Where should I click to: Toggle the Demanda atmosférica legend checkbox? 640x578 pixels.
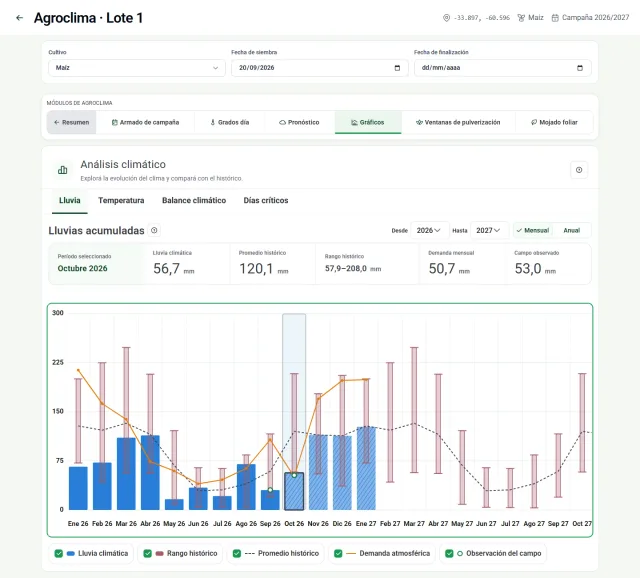[338, 554]
